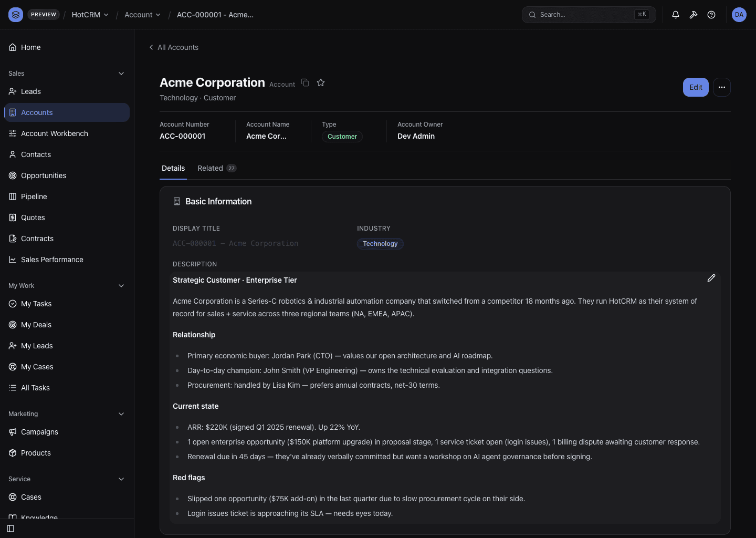The width and height of the screenshot is (756, 538).
Task: Open the Pipeline view
Action: [67, 196]
